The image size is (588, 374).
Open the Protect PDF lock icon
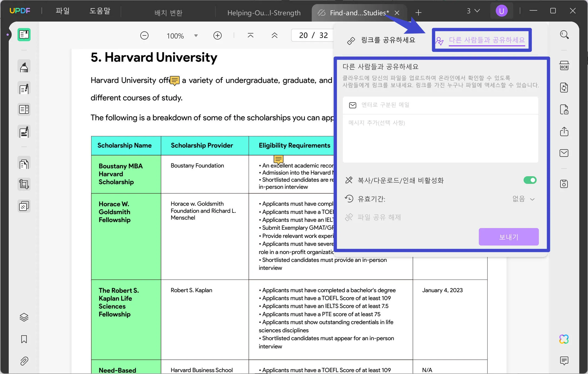564,109
